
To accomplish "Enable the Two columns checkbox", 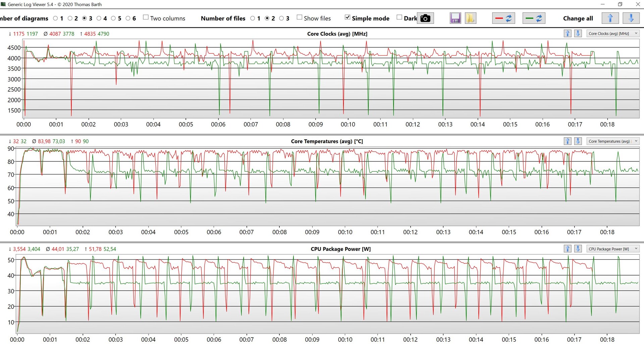I will point(146,17).
